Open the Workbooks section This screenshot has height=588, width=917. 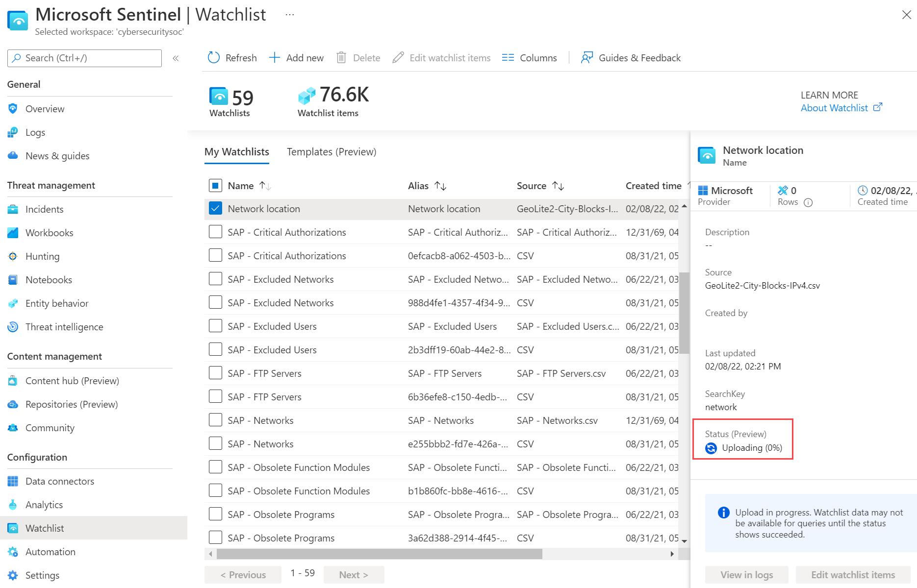tap(49, 232)
